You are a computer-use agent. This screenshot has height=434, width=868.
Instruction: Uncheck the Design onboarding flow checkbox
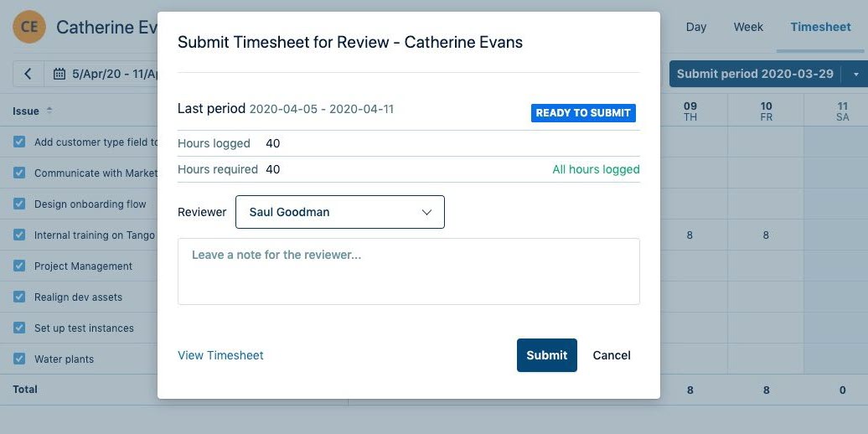(x=19, y=204)
